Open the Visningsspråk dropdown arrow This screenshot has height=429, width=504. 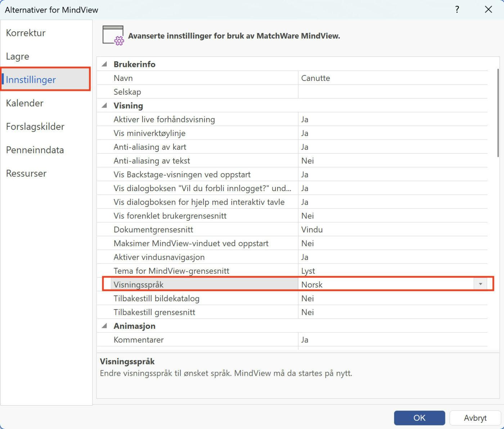coord(480,284)
